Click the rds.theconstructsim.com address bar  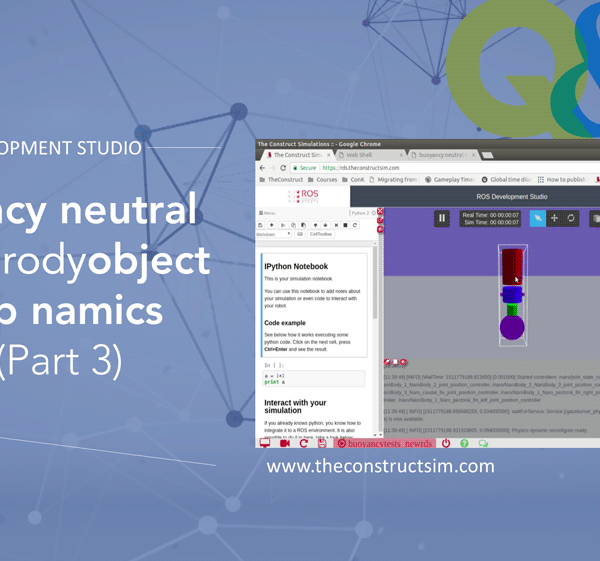coord(361,168)
